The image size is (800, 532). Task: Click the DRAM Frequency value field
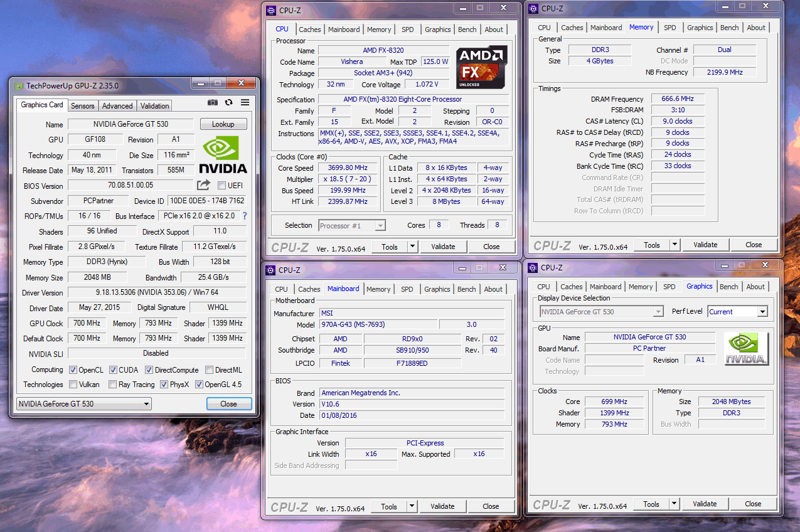pyautogui.click(x=678, y=99)
